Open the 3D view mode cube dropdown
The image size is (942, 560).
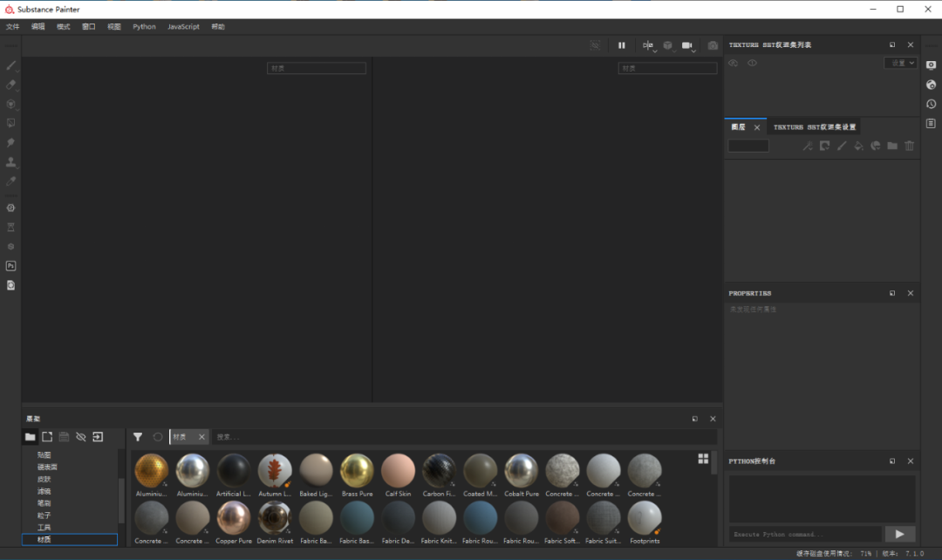click(668, 45)
